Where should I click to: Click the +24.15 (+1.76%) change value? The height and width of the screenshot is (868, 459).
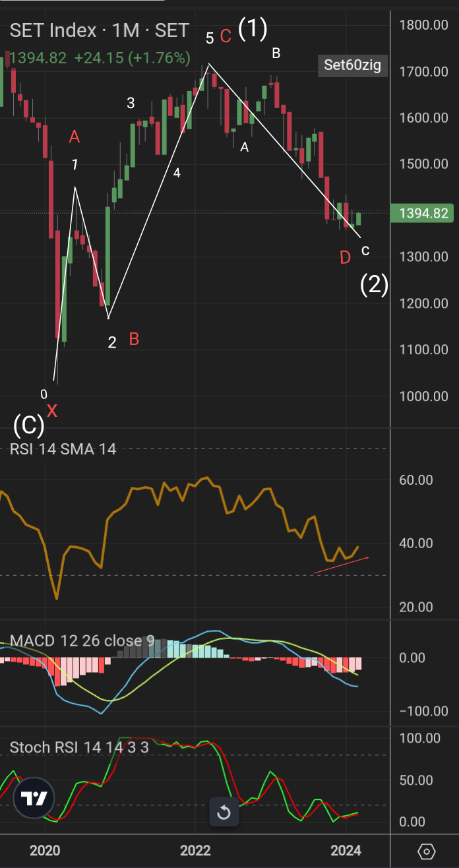pos(132,58)
